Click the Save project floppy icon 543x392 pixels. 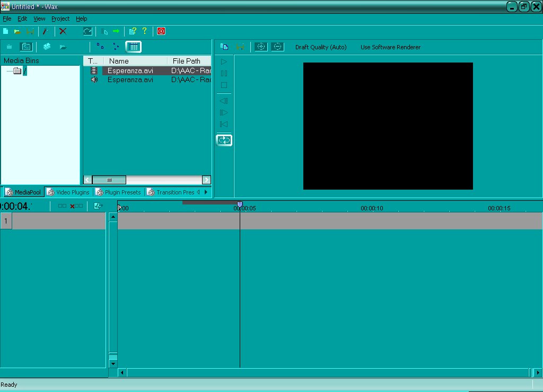point(30,31)
